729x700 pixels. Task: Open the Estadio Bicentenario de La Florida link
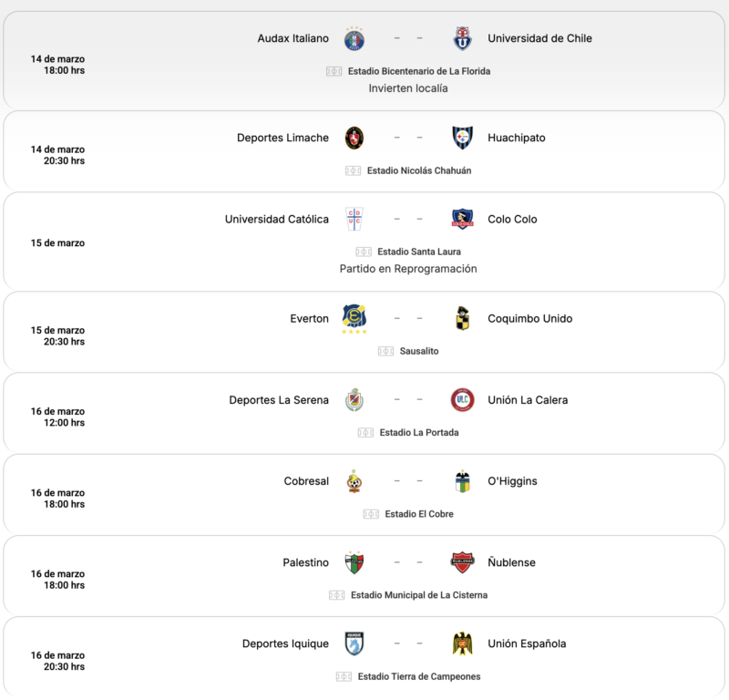point(419,71)
